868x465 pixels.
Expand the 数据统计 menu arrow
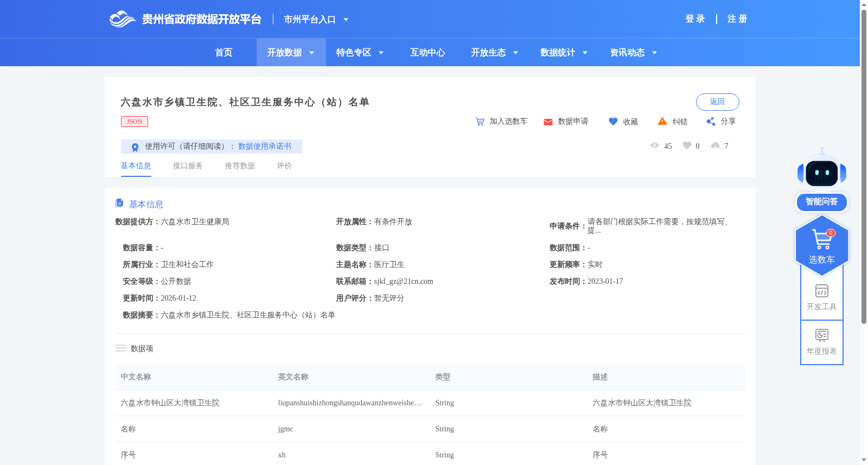click(x=585, y=53)
